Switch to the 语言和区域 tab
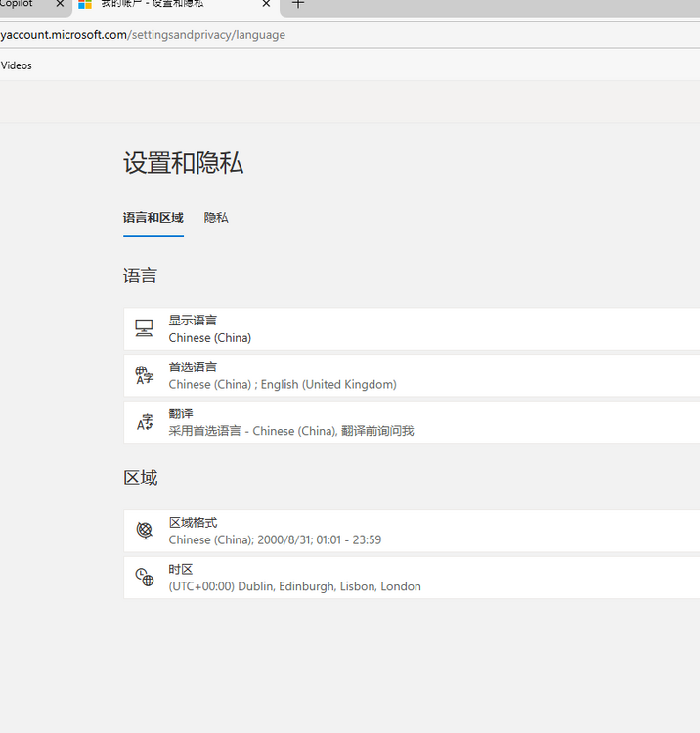Image resolution: width=700 pixels, height=733 pixels. point(153,218)
